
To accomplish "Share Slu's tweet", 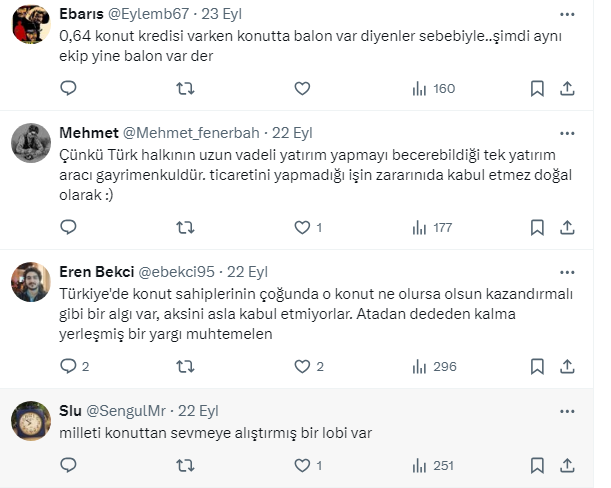I will [x=567, y=465].
